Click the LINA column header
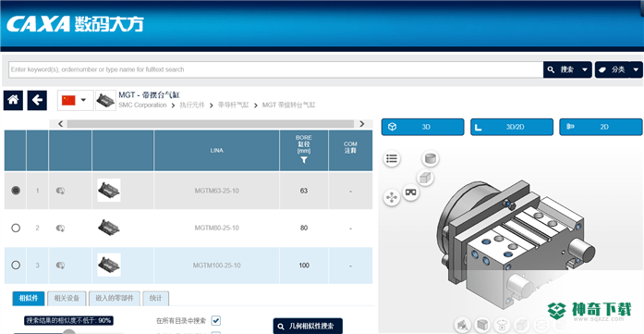 216,151
